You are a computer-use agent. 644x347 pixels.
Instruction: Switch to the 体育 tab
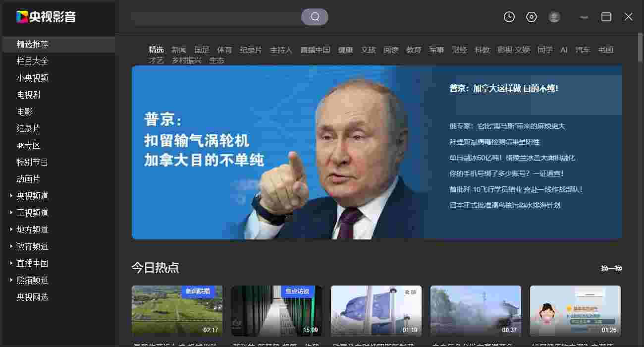coord(224,50)
